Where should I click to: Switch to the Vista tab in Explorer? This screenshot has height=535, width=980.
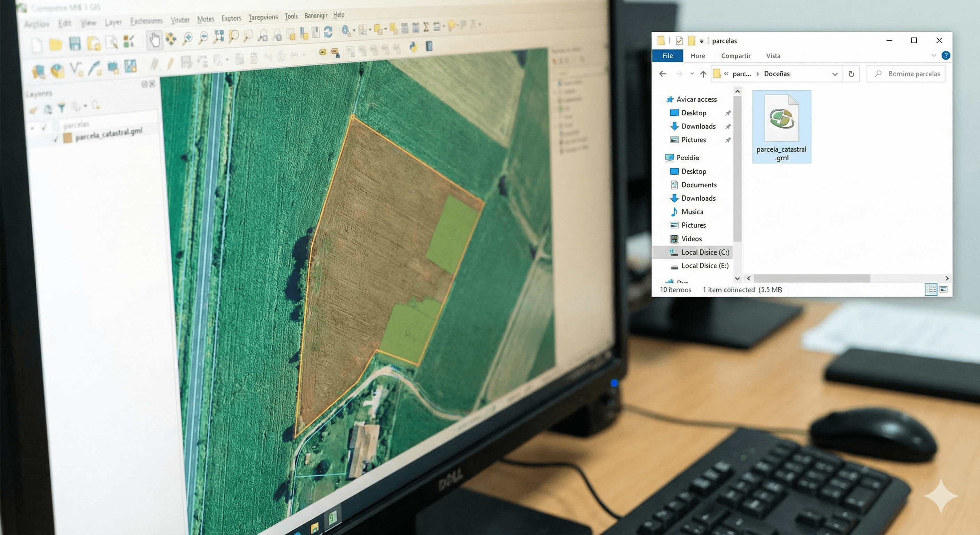tap(773, 56)
